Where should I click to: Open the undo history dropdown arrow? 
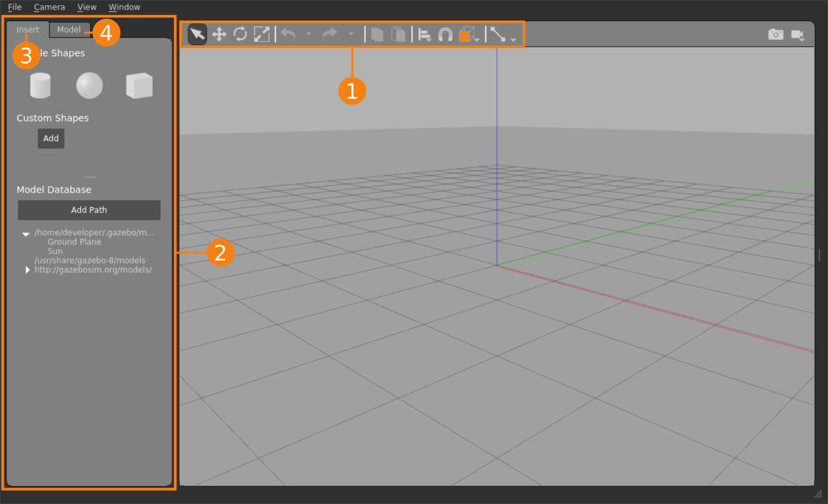309,34
